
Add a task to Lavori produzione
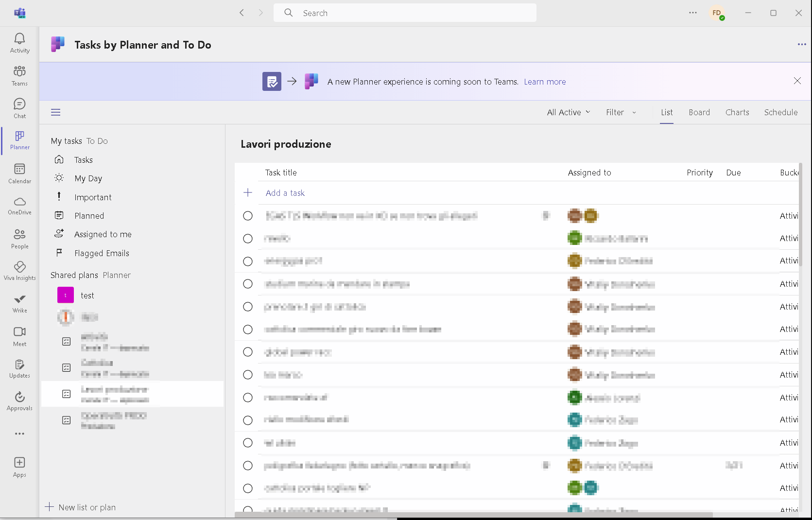(285, 193)
